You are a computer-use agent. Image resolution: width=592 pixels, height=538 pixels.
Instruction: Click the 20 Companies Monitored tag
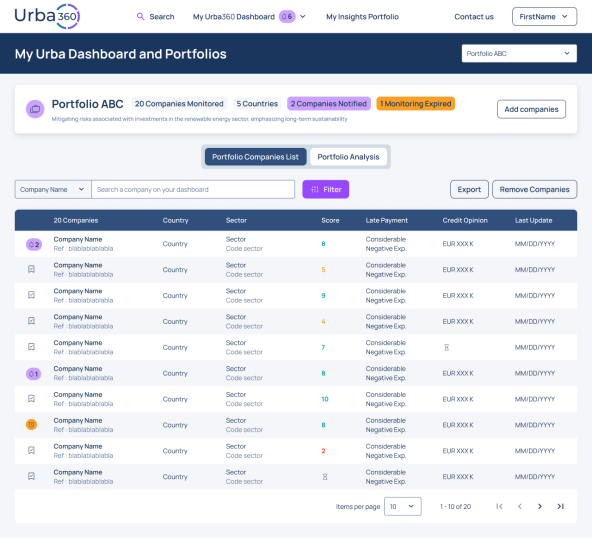(x=179, y=103)
